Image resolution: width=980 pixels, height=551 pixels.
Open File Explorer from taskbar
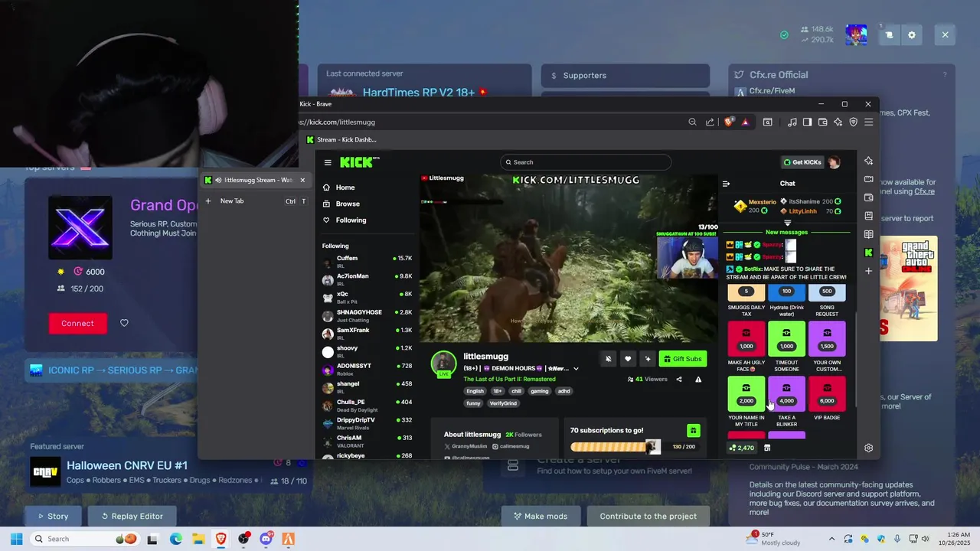(x=198, y=539)
